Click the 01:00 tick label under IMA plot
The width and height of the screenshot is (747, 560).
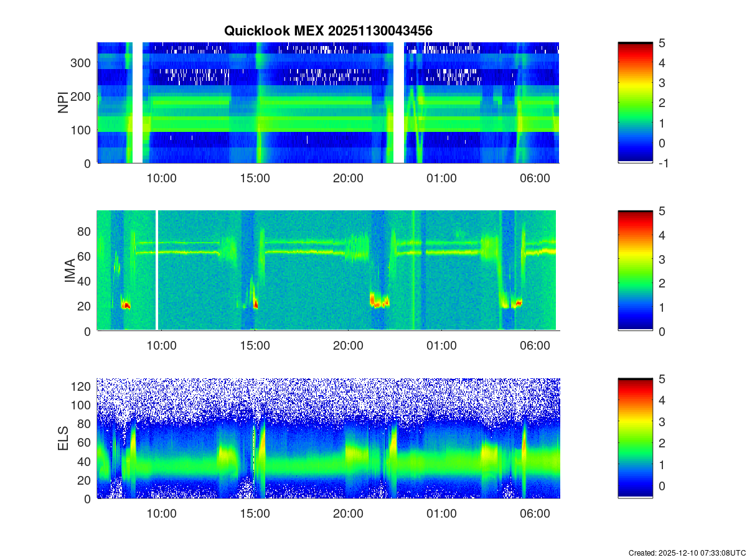point(441,346)
